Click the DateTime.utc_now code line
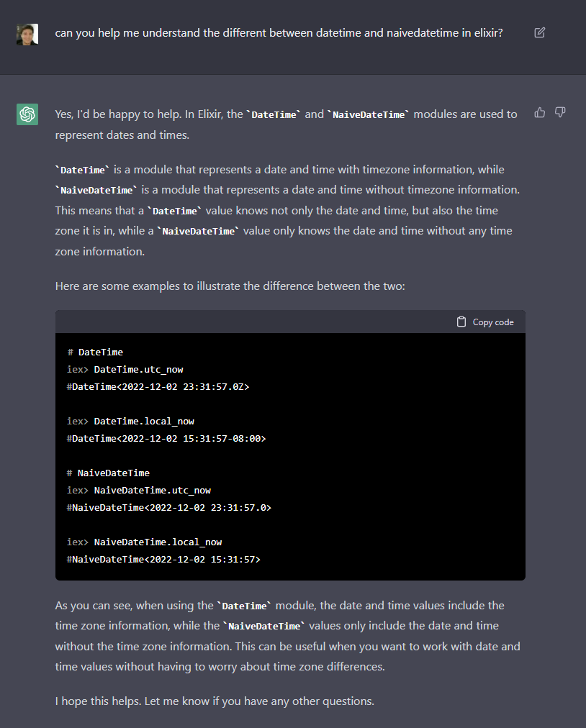Screen dimensions: 586x728 click(125, 370)
